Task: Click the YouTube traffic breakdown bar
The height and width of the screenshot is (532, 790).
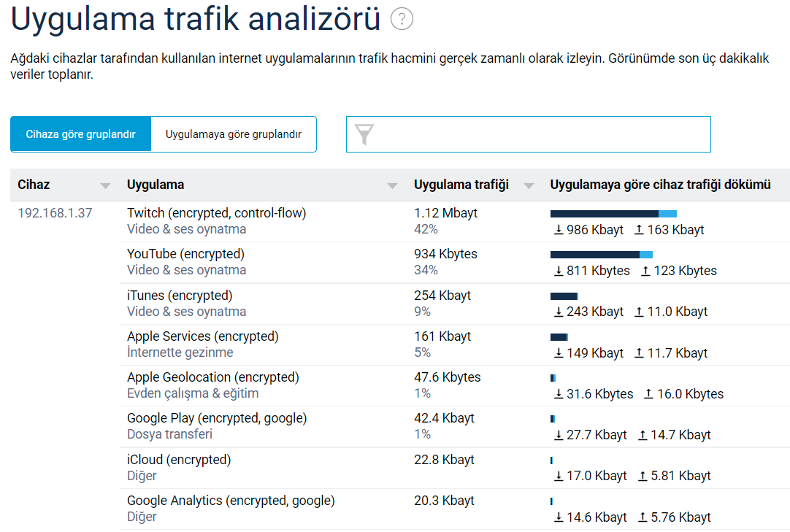Action: pos(601,255)
